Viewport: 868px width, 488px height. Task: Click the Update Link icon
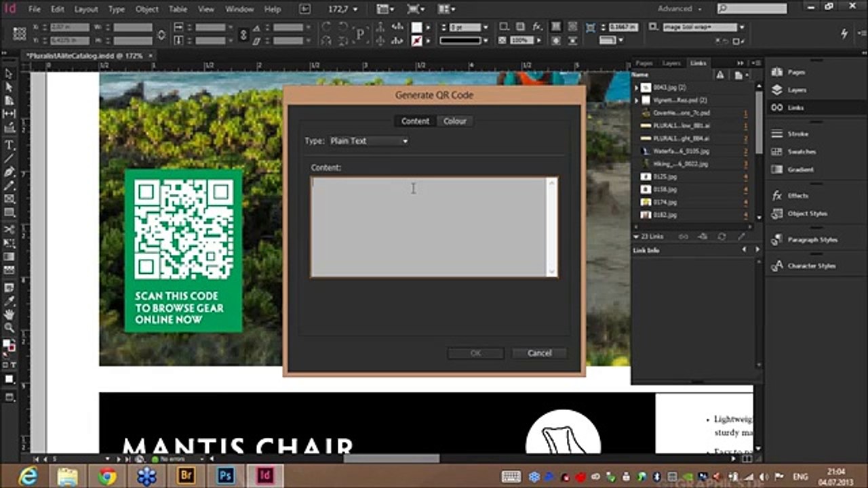click(722, 237)
